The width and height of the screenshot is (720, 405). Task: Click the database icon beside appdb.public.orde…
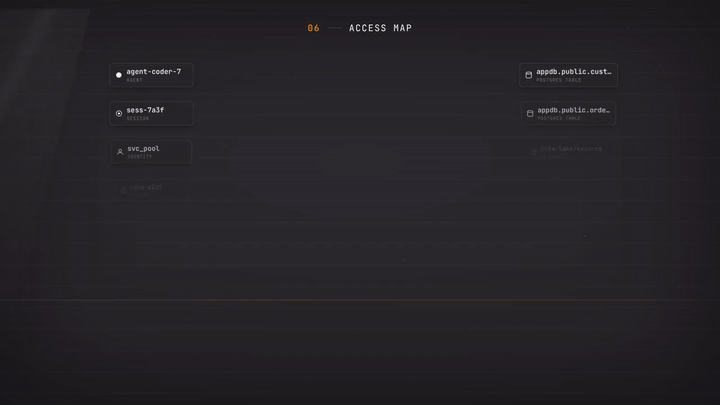(530, 113)
